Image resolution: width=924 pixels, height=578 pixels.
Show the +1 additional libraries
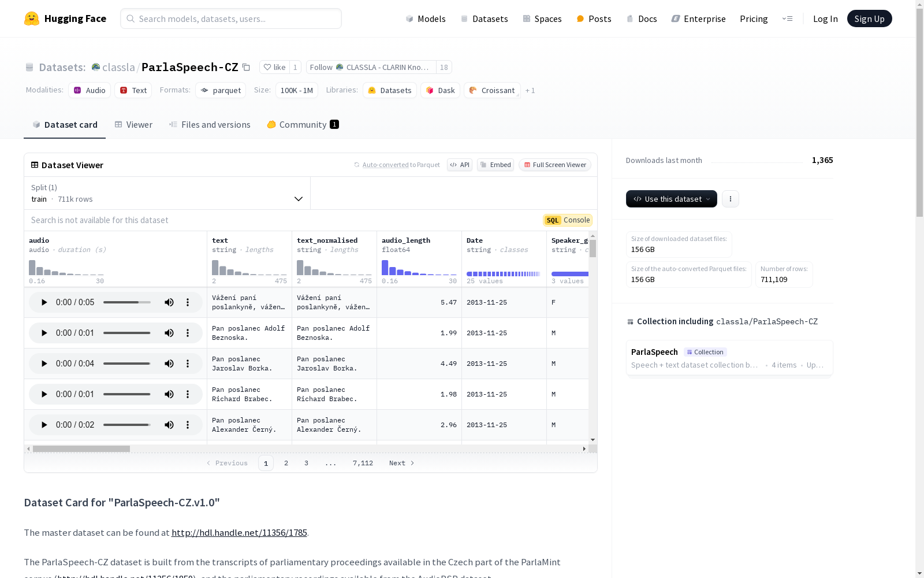click(x=530, y=91)
